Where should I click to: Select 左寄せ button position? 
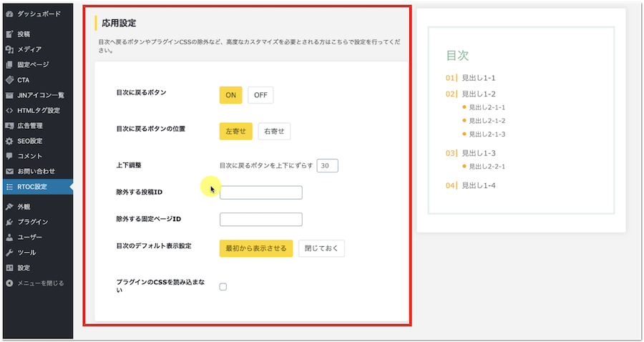click(x=235, y=132)
